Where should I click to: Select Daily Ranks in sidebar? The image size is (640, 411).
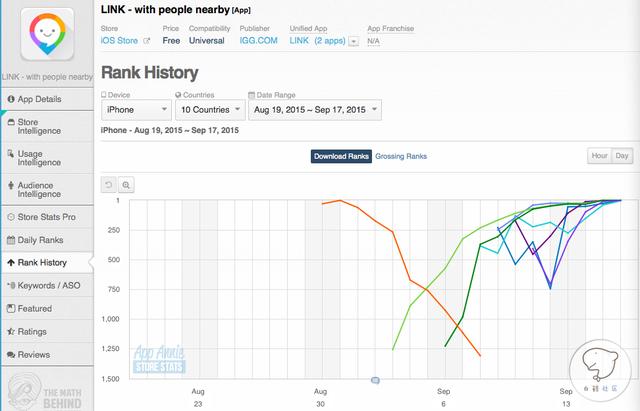click(x=40, y=240)
